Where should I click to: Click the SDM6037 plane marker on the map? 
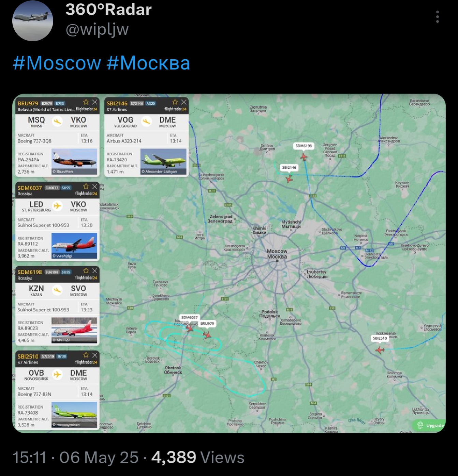pyautogui.click(x=190, y=328)
